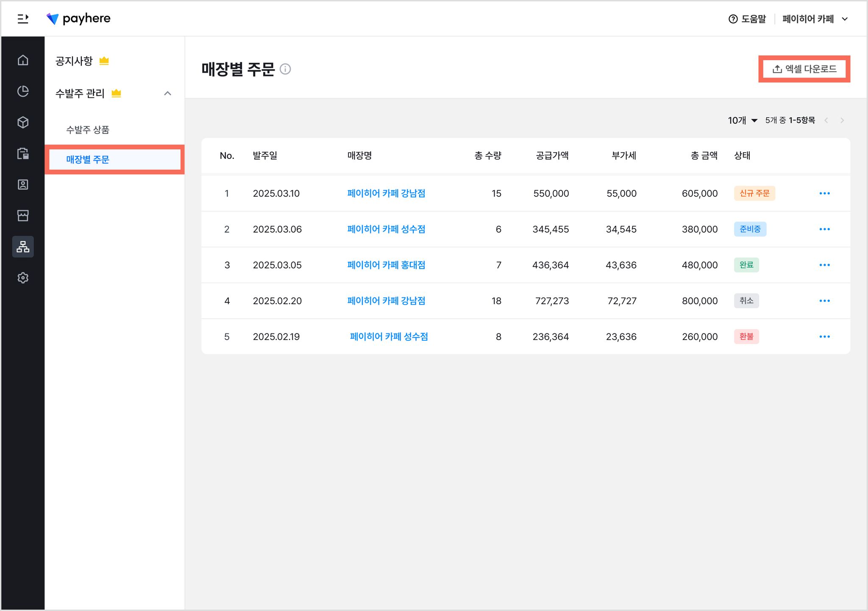Viewport: 868px width, 611px height.
Task: Open more options for the 2025.03.06 order
Action: point(824,229)
